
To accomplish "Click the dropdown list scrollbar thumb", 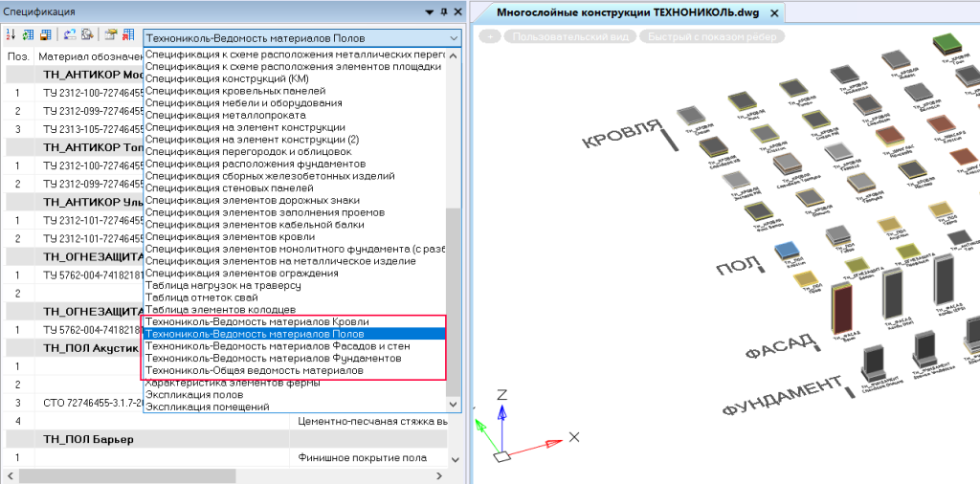I will click(x=454, y=302).
